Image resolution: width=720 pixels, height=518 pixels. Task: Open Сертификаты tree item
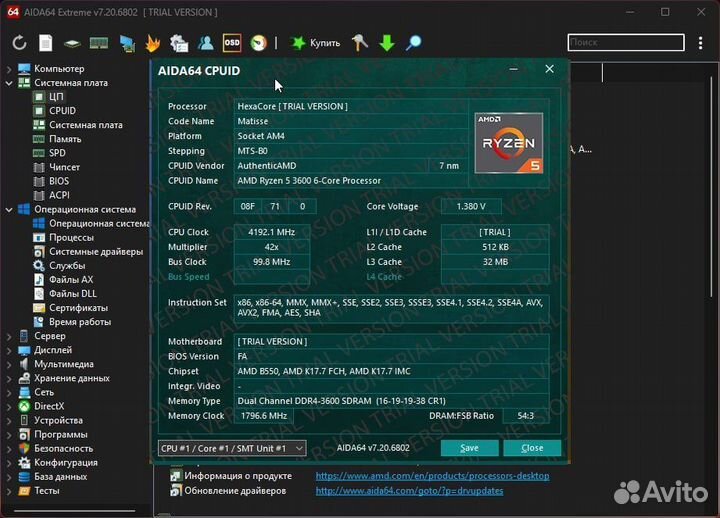coord(79,308)
